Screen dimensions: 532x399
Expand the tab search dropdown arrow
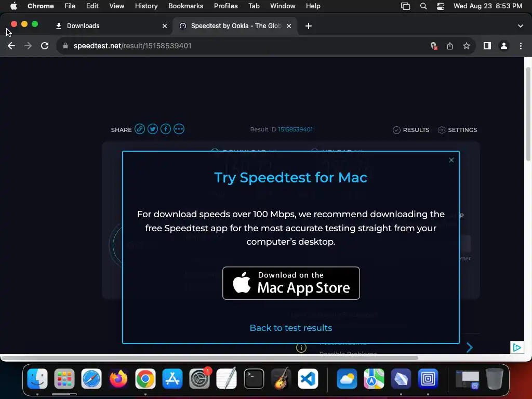[521, 26]
